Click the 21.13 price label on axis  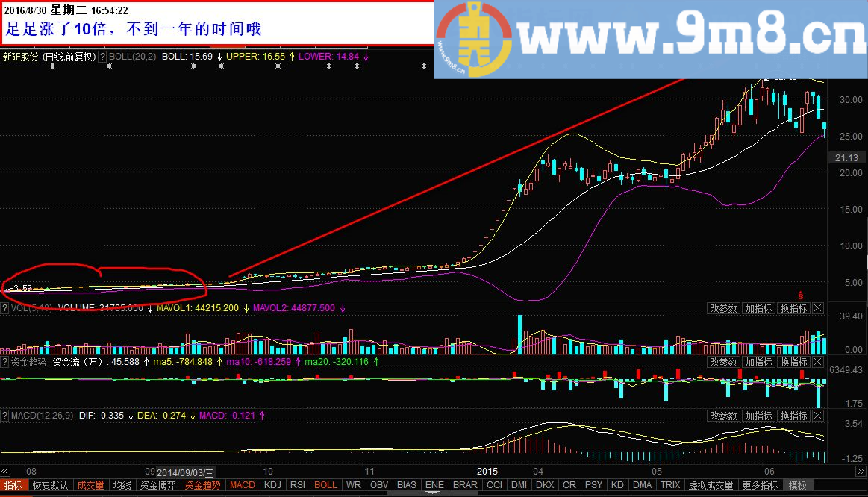(x=846, y=157)
